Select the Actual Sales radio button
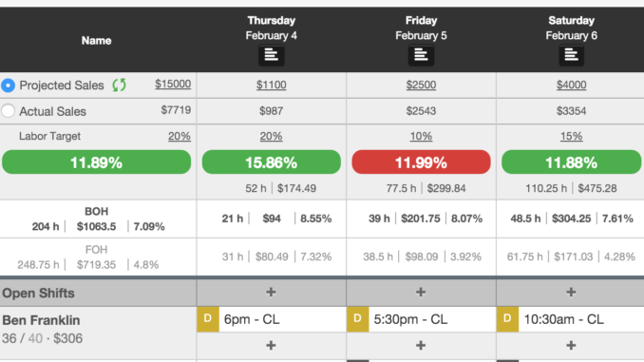Image resolution: width=644 pixels, height=362 pixels. point(8,111)
